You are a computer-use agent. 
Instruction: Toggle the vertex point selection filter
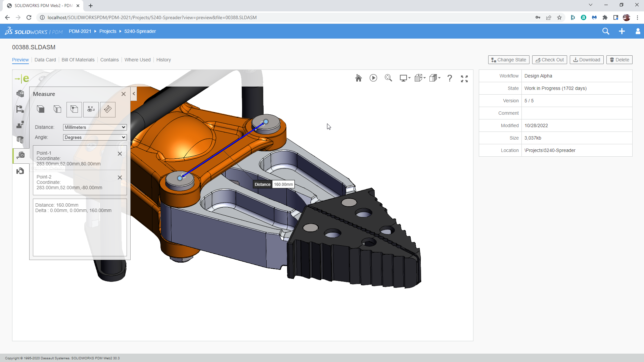(74, 109)
